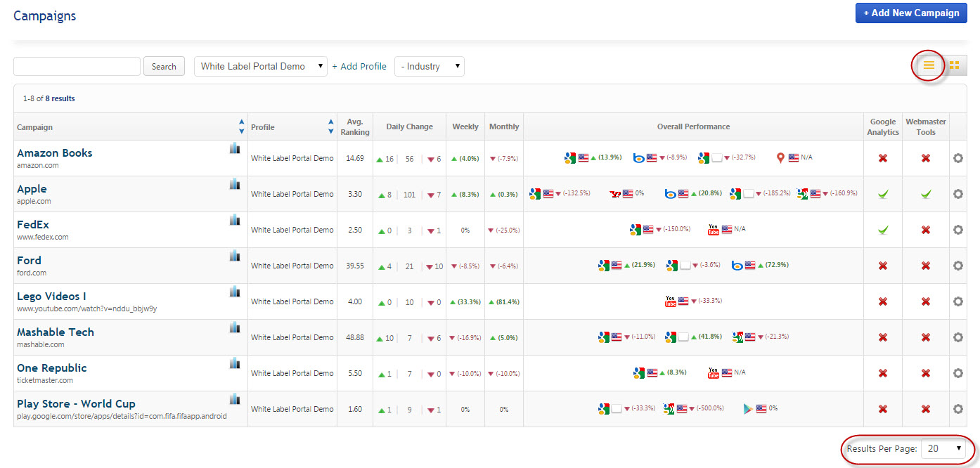Sort by Profile column arrows

[331, 126]
